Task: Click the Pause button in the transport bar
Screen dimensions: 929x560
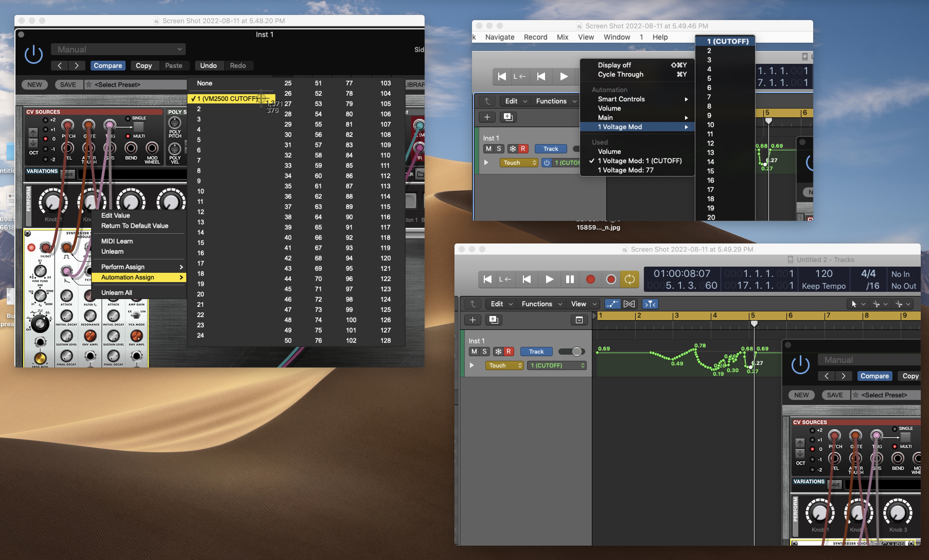Action: [x=570, y=279]
